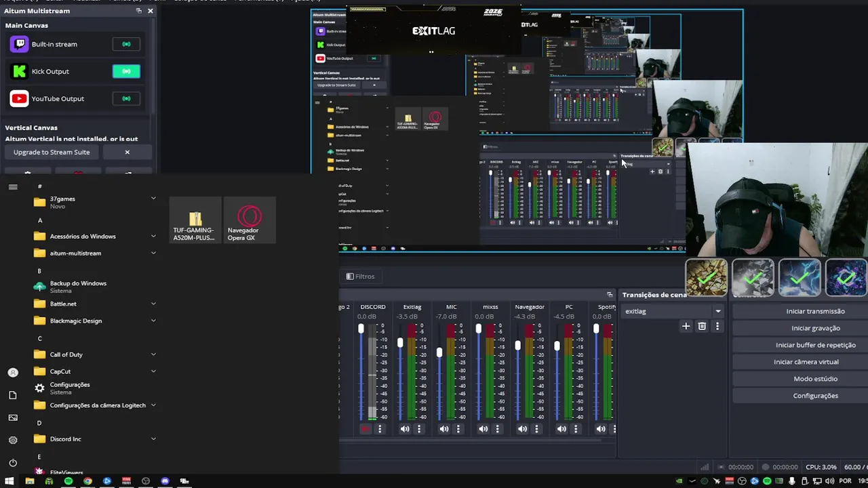Open TUF-GAMING-A520M-PLUS folder tile
Viewport: 868px width, 488px height.
click(x=195, y=220)
